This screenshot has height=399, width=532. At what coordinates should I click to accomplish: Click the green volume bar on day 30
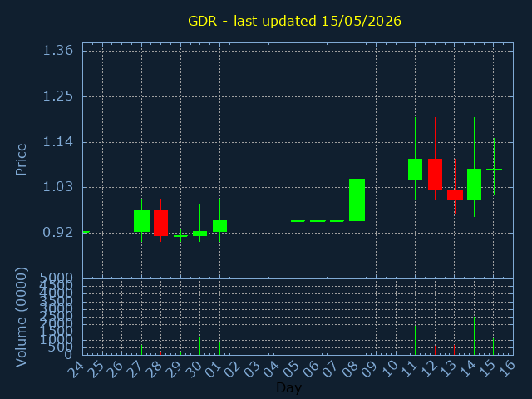pyautogui.click(x=199, y=347)
